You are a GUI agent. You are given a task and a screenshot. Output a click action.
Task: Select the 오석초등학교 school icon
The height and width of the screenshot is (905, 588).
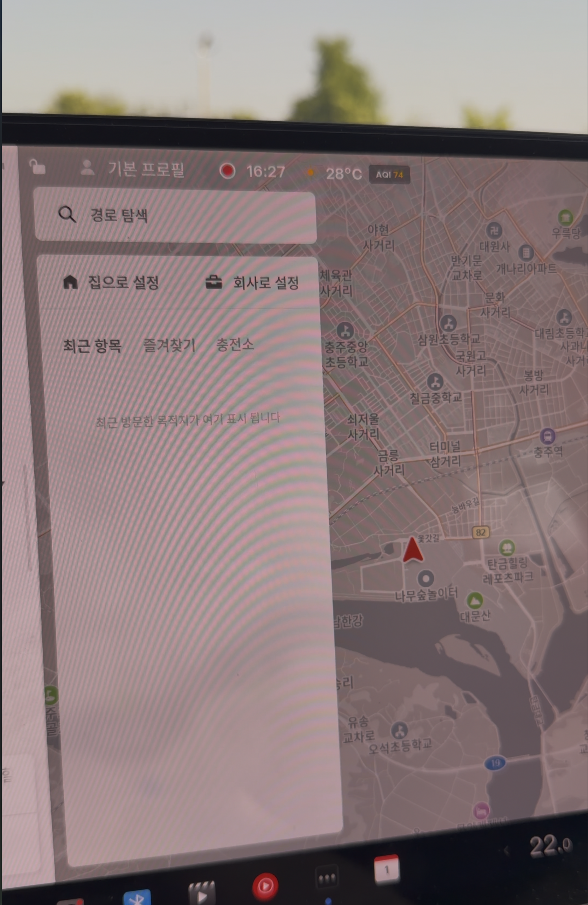pyautogui.click(x=399, y=730)
